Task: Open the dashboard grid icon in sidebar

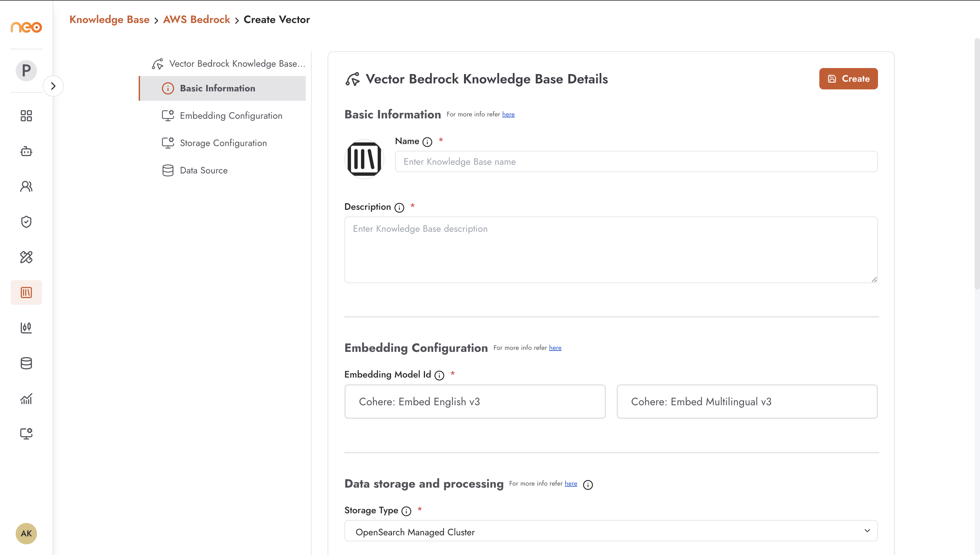Action: (x=26, y=116)
